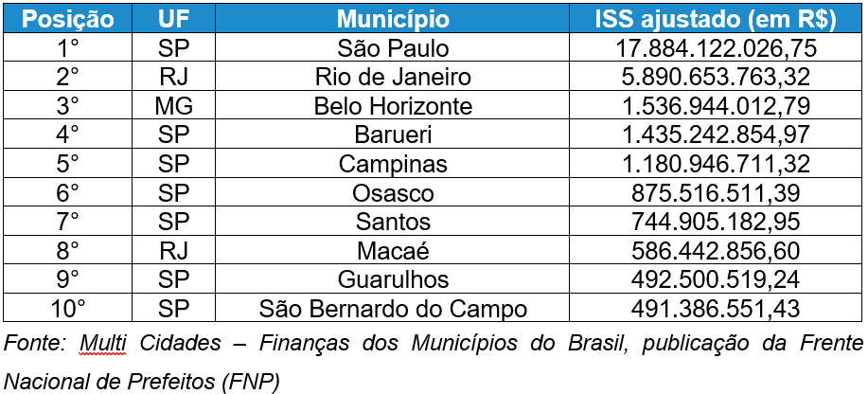
Task: Click the Campinas municipality cell
Action: coord(393,164)
